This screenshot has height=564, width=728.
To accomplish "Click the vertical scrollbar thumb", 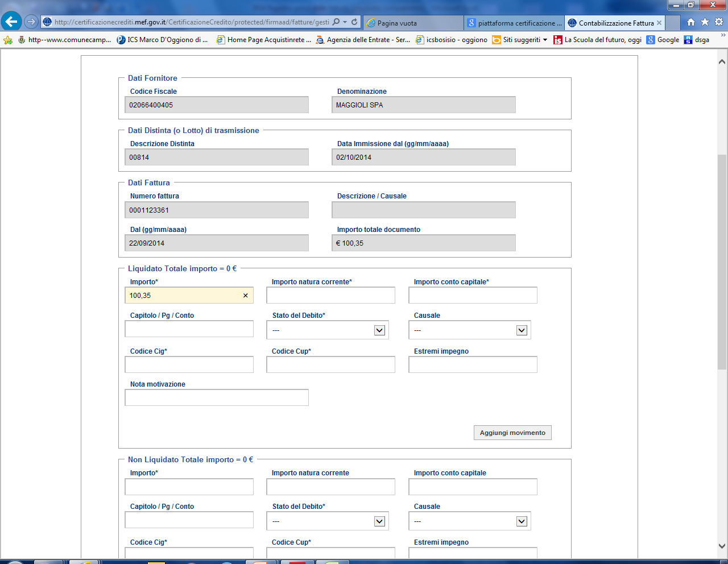I will 722,262.
